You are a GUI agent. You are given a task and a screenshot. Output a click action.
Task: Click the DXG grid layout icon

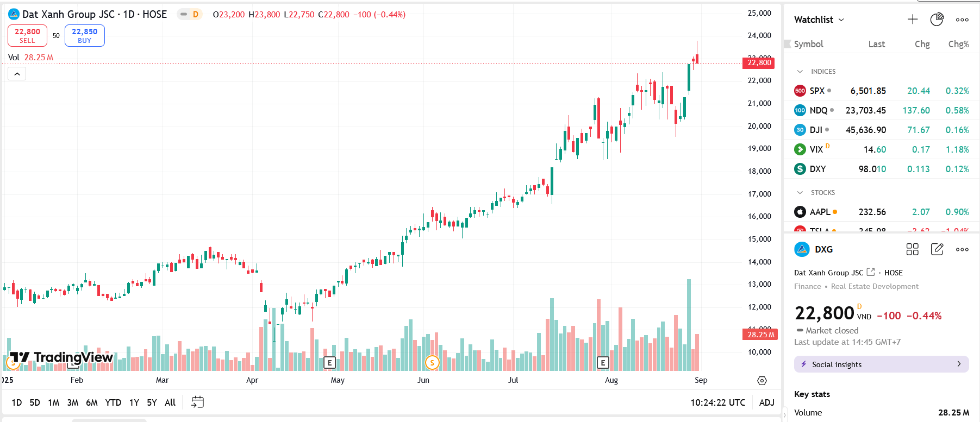(913, 249)
